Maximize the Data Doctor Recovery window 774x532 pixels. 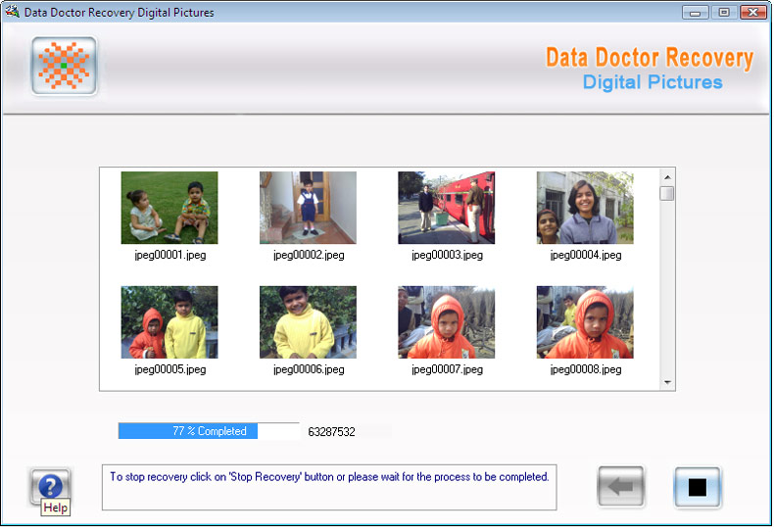point(724,13)
